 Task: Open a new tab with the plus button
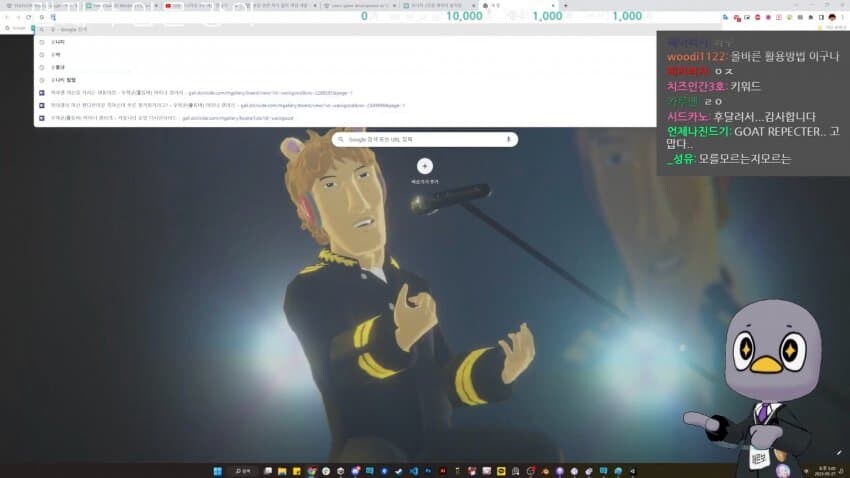[565, 5]
